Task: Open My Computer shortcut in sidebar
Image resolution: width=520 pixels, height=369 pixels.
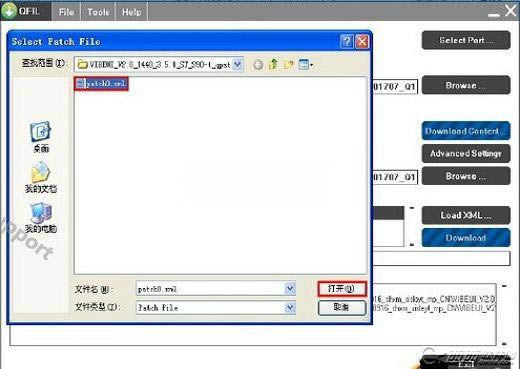Action: tap(41, 218)
